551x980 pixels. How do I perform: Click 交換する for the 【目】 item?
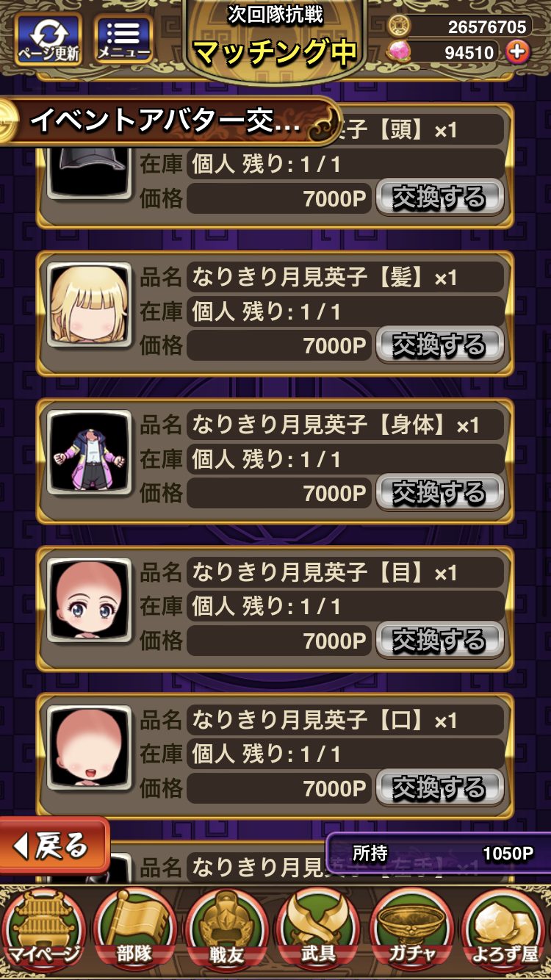(x=439, y=640)
